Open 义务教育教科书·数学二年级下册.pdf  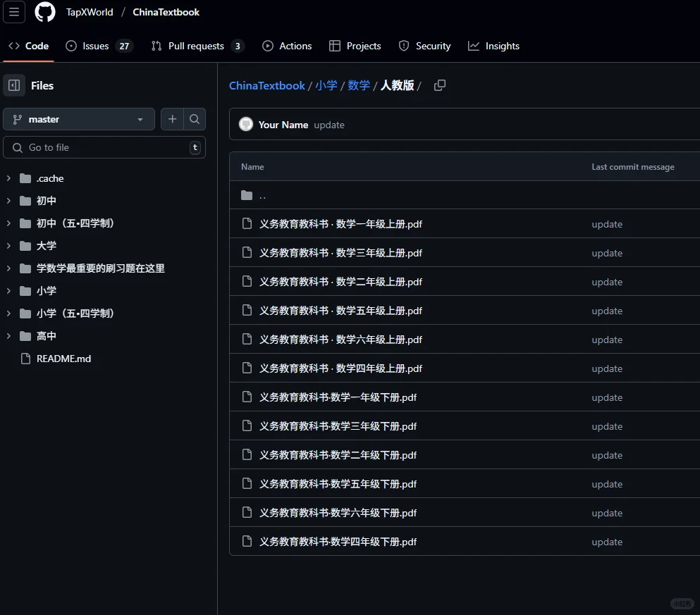(338, 455)
